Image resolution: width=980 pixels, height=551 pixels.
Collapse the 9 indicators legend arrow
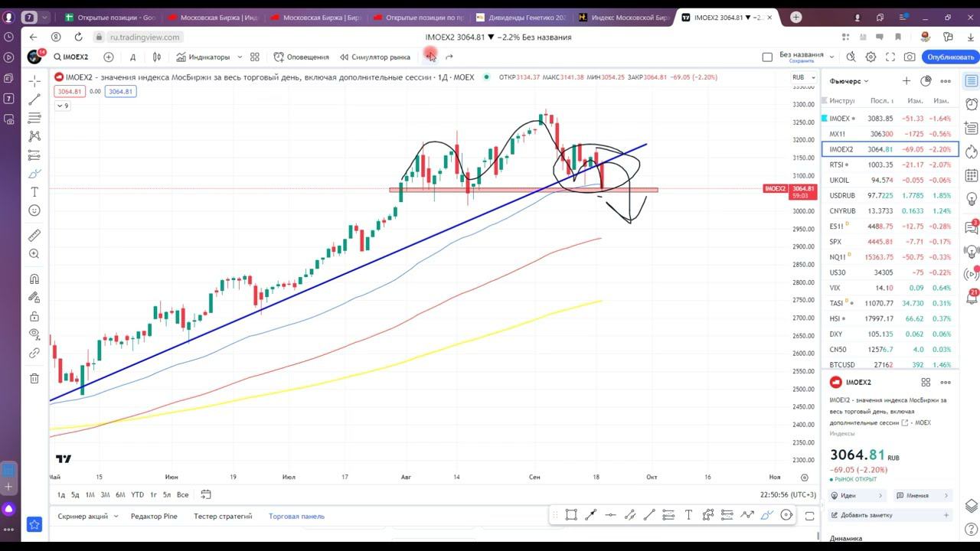[63, 106]
